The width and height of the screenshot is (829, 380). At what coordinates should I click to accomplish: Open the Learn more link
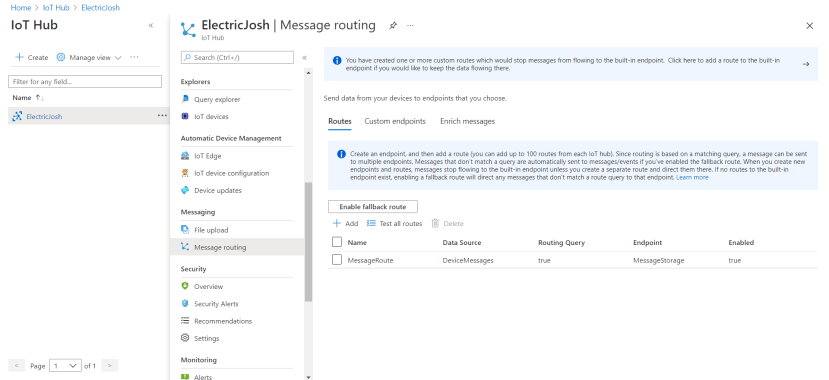coord(692,178)
